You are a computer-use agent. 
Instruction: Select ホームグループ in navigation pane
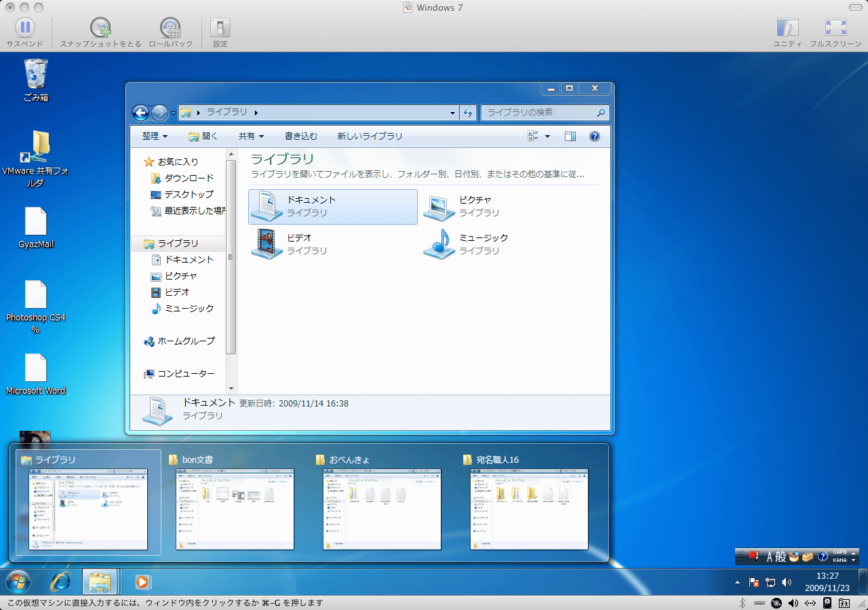pos(180,341)
